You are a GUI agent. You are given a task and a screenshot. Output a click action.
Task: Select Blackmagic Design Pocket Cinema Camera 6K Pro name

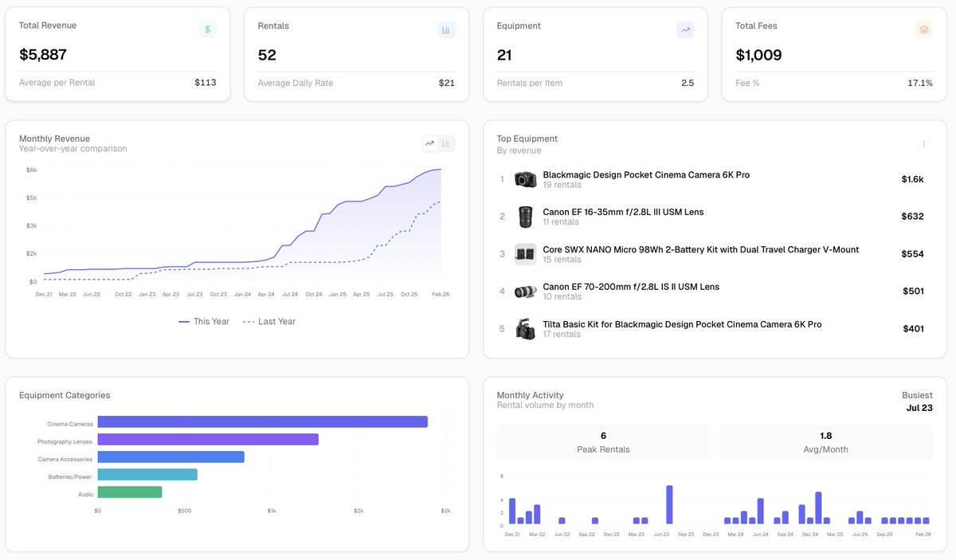(x=646, y=175)
